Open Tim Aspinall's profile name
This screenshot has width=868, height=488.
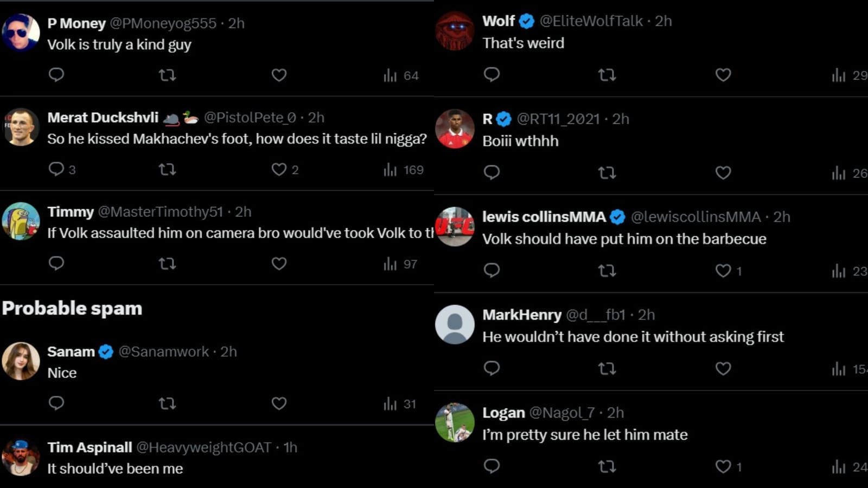[90, 447]
